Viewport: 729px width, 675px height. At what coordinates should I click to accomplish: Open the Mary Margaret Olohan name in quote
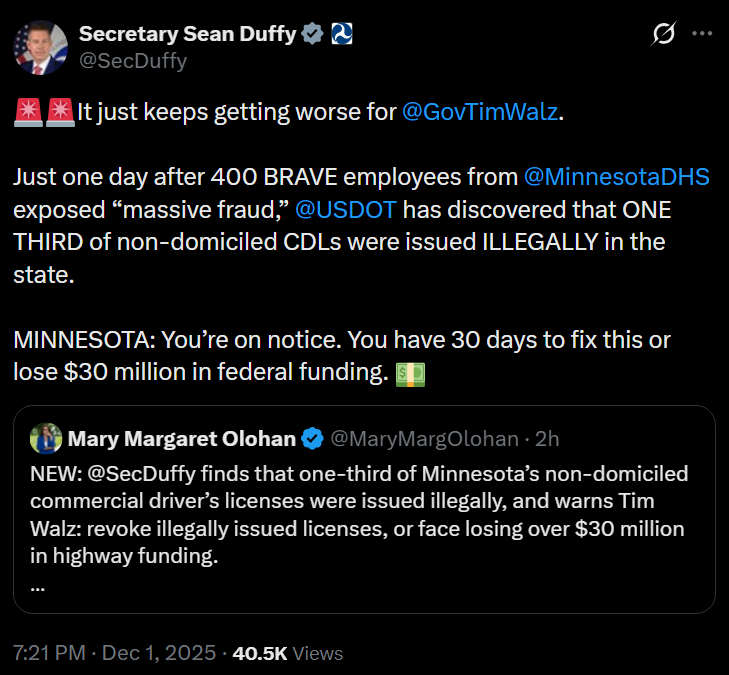coord(182,439)
